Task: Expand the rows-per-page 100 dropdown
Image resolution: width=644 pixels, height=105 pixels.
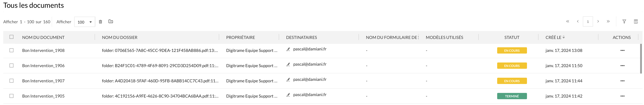Action: (x=85, y=22)
